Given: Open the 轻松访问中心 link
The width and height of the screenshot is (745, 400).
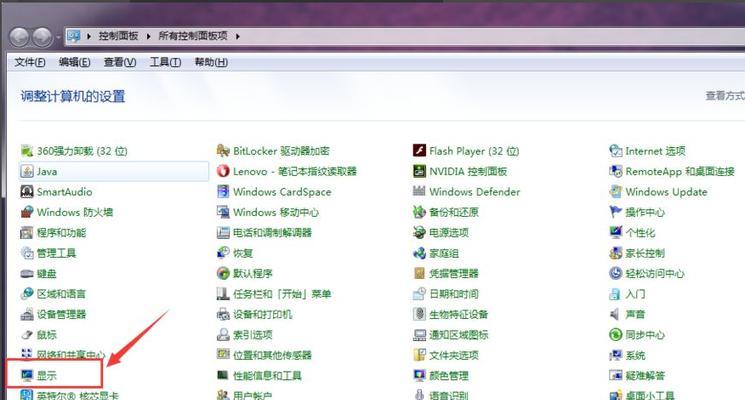Looking at the screenshot, I should 655,274.
